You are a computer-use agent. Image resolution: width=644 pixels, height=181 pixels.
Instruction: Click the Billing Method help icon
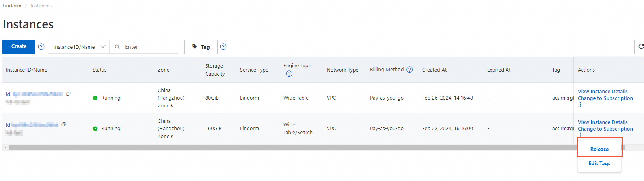[x=409, y=70]
